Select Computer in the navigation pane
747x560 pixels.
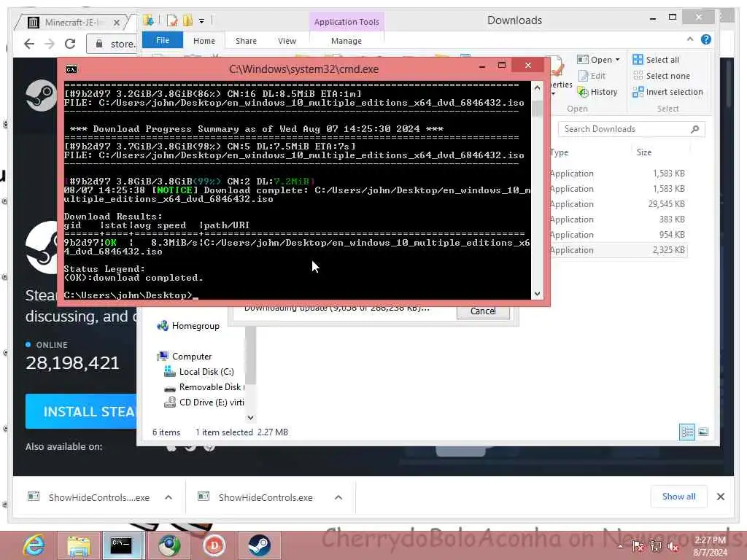185,356
